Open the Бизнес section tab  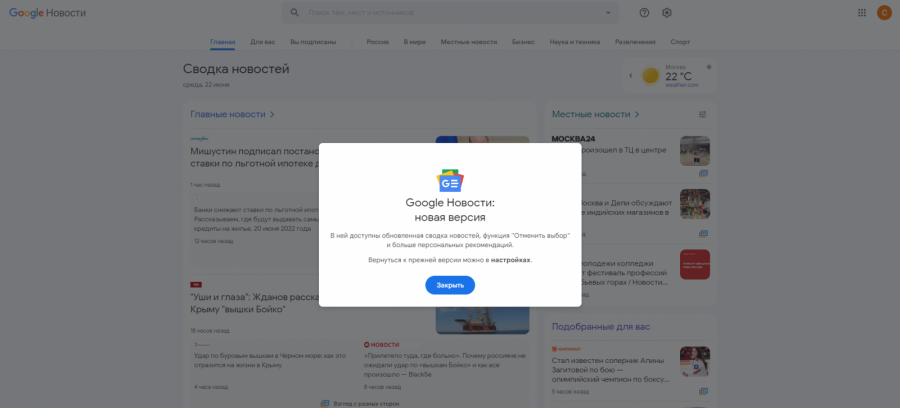[523, 42]
